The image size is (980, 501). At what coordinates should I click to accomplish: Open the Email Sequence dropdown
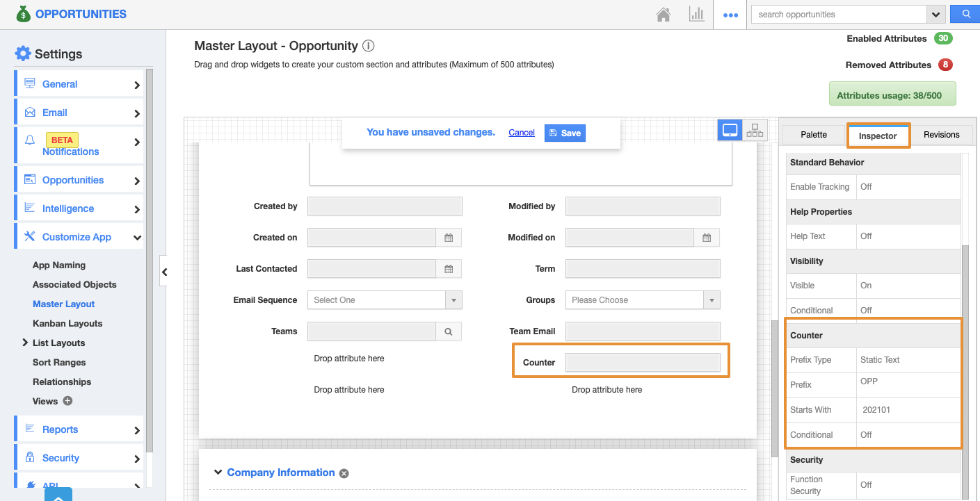[x=384, y=300]
